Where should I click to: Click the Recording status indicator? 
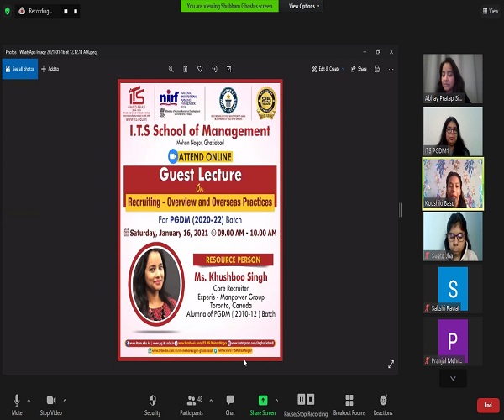[x=36, y=11]
